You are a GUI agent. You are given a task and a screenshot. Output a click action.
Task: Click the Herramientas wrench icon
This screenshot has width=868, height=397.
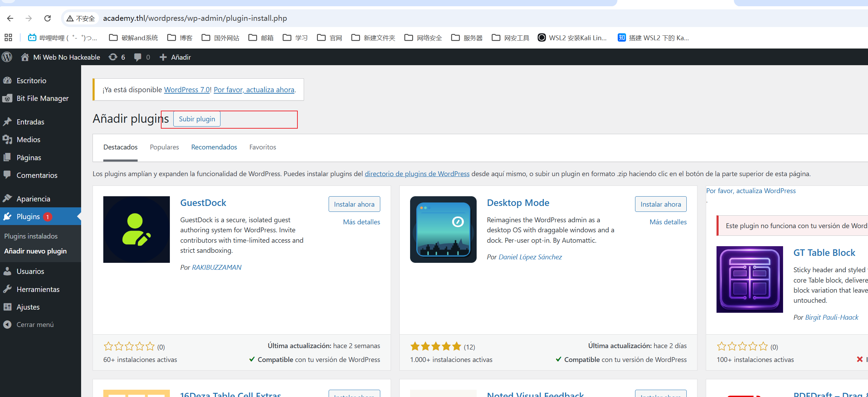(x=7, y=289)
